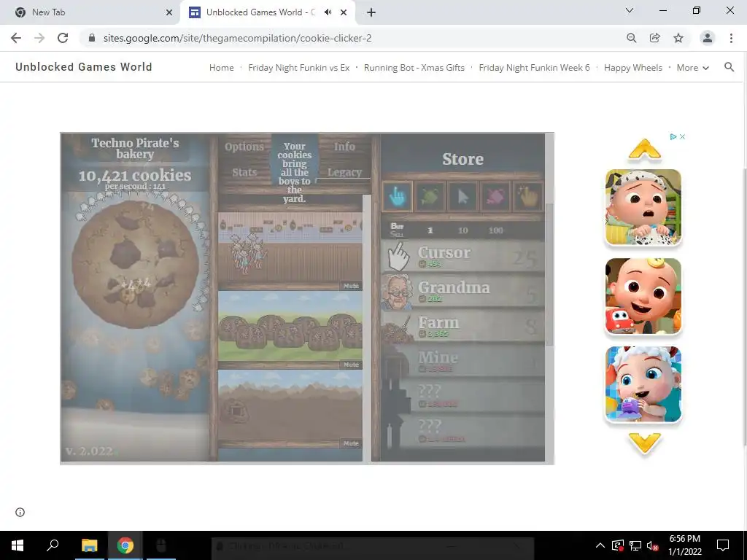Buy the blue cursor upgrade in Store
Screen dimensions: 747x560
click(x=397, y=196)
